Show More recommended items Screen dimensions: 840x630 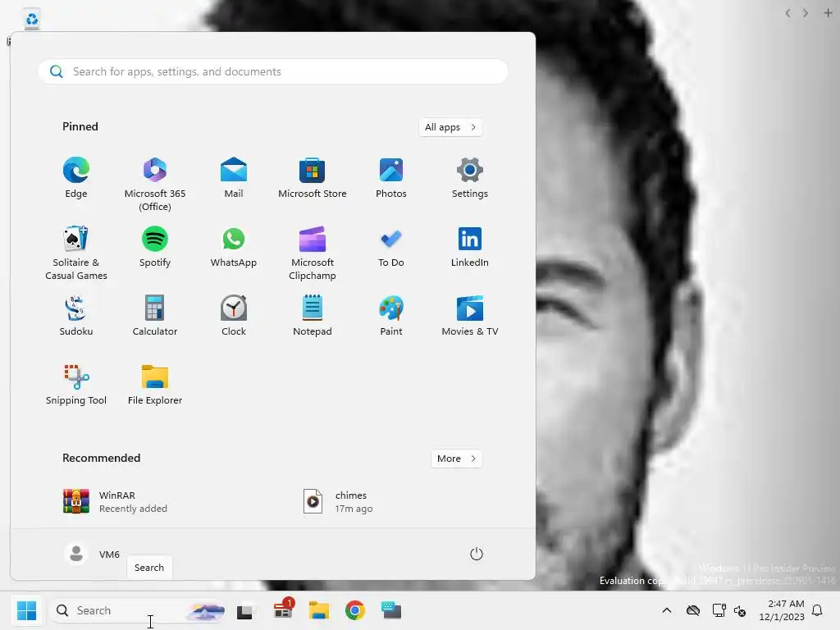[456, 459]
